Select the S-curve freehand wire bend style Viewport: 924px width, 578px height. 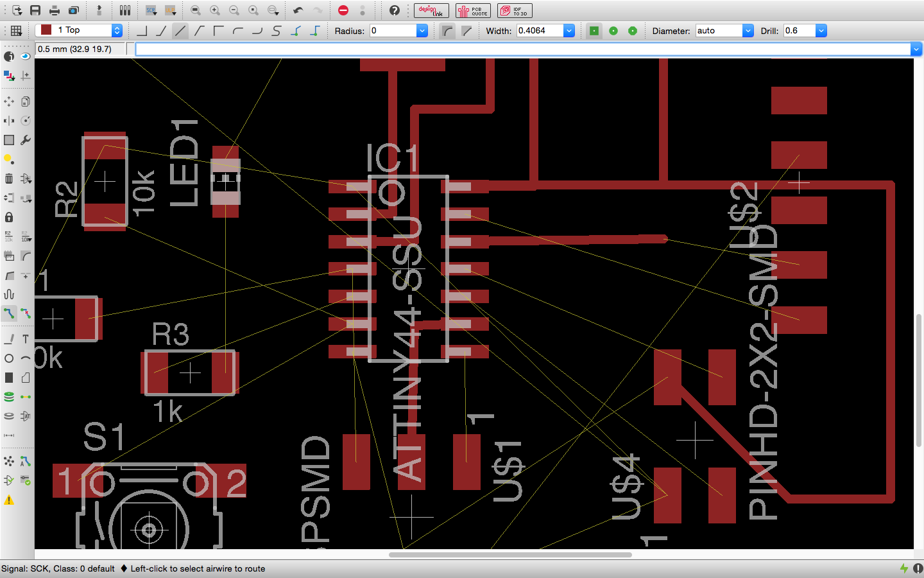(x=277, y=30)
